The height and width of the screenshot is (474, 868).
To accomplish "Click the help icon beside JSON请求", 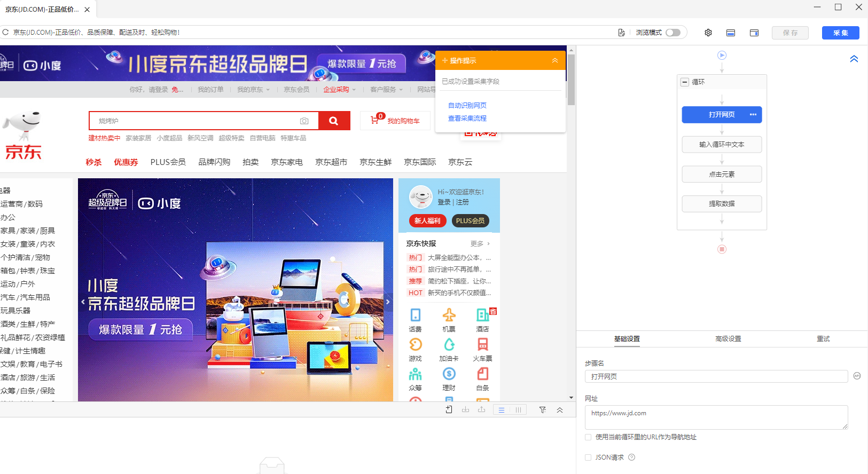I will click(632, 457).
